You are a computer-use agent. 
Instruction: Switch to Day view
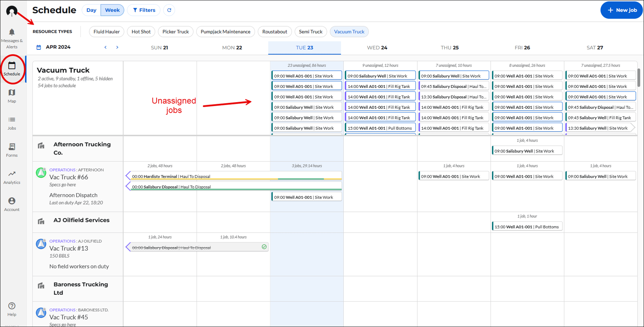[x=91, y=10]
